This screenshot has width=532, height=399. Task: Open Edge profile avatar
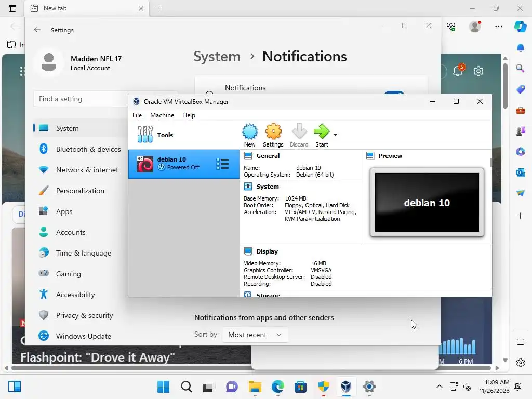475,26
